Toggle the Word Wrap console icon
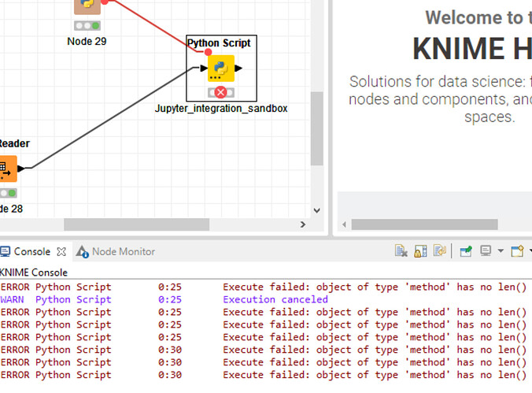 [440, 251]
